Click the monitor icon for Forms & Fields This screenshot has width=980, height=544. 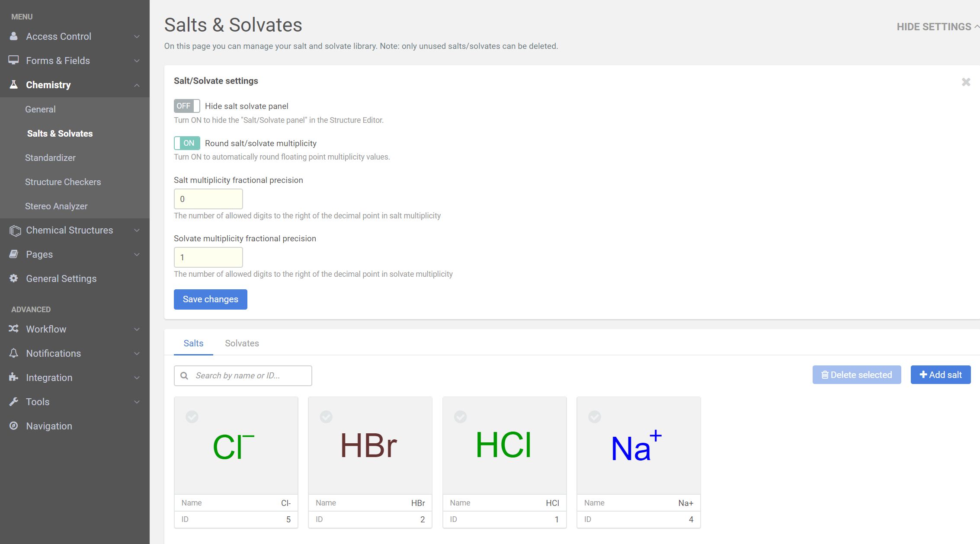point(14,61)
